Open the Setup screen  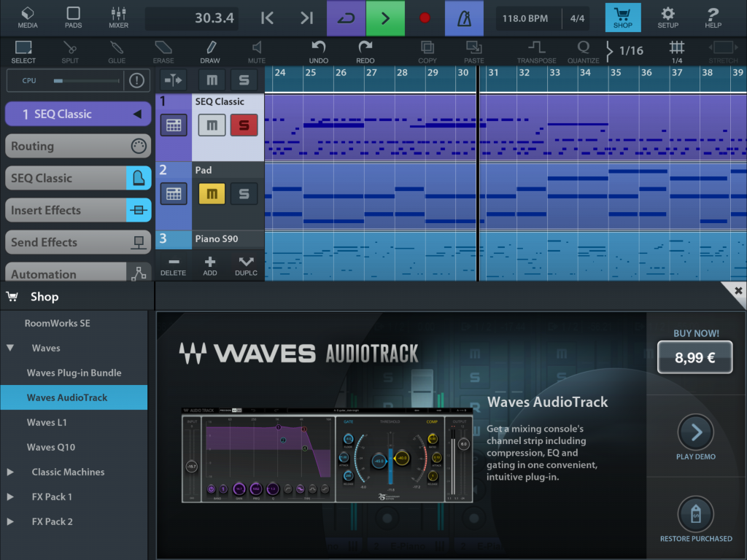pos(668,17)
